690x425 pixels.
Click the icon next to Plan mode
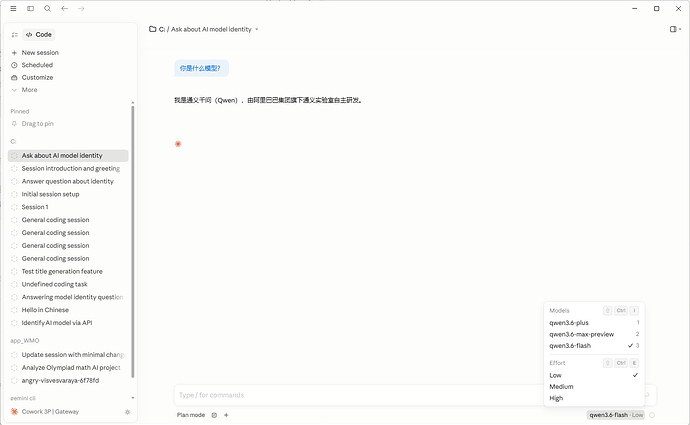[214, 415]
